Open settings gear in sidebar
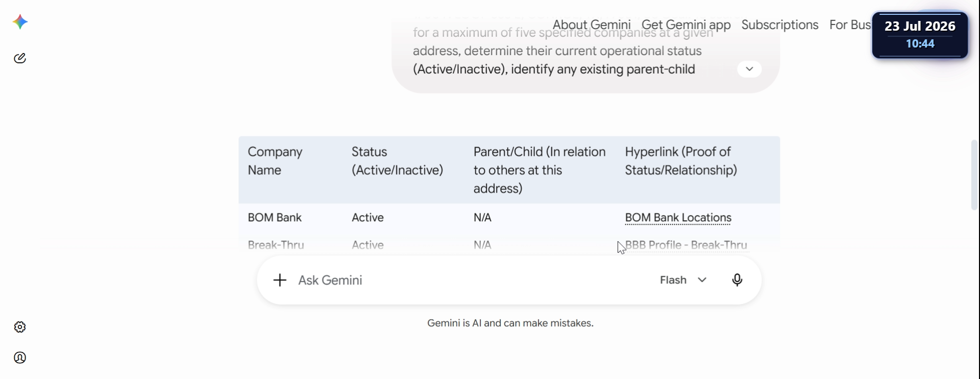Image resolution: width=980 pixels, height=379 pixels. click(x=20, y=327)
